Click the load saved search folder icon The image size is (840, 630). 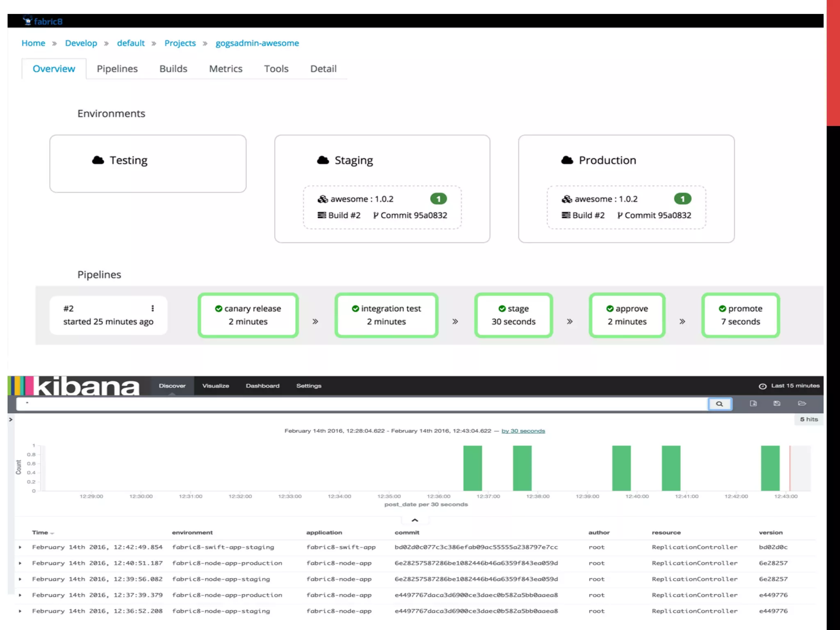coord(802,404)
